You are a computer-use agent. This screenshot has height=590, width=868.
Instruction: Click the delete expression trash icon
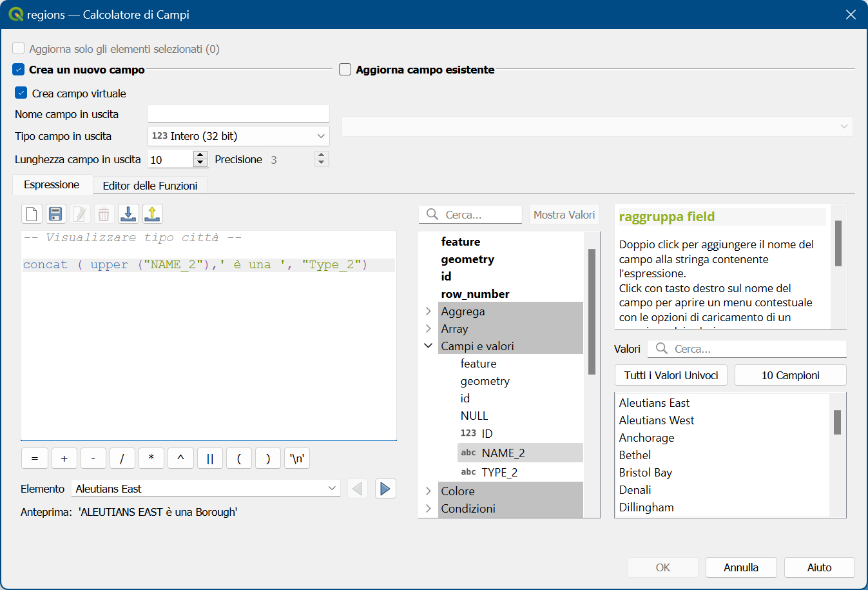pyautogui.click(x=103, y=213)
